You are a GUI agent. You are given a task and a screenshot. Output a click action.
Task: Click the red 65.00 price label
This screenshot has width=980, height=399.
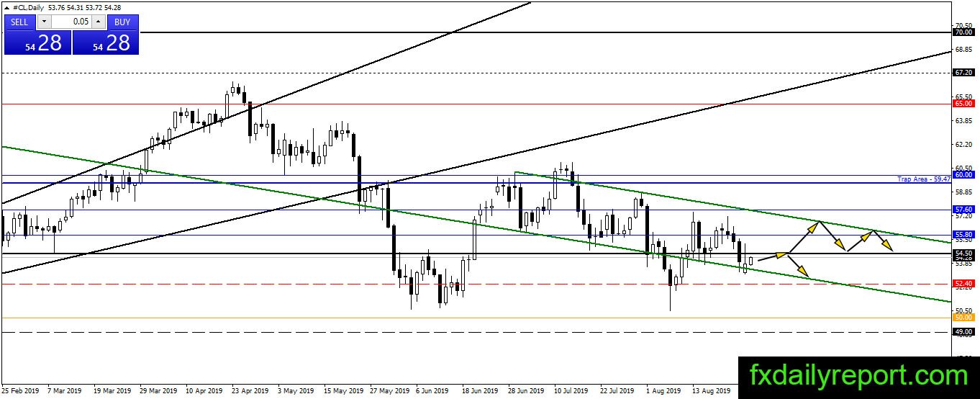(963, 104)
